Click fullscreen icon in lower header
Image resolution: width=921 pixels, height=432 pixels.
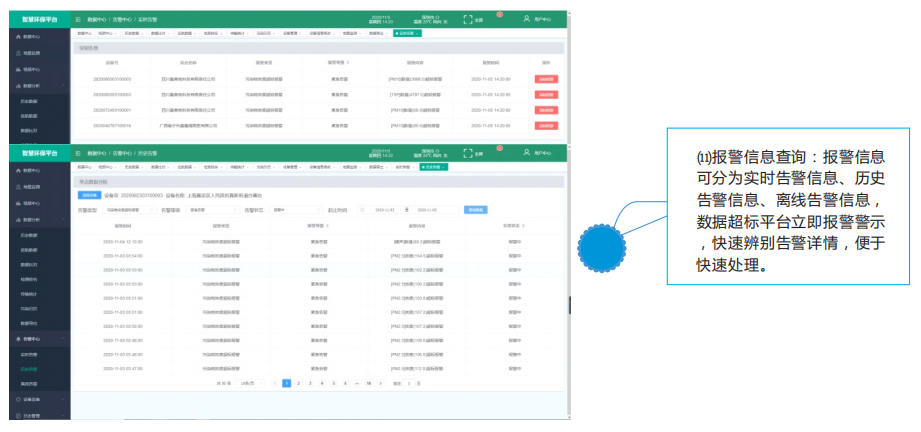pos(468,155)
